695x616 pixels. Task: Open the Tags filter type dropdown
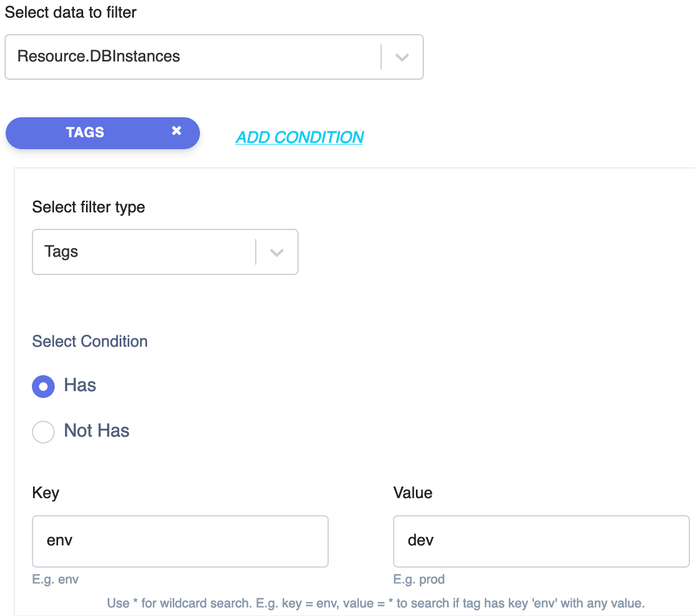point(165,252)
